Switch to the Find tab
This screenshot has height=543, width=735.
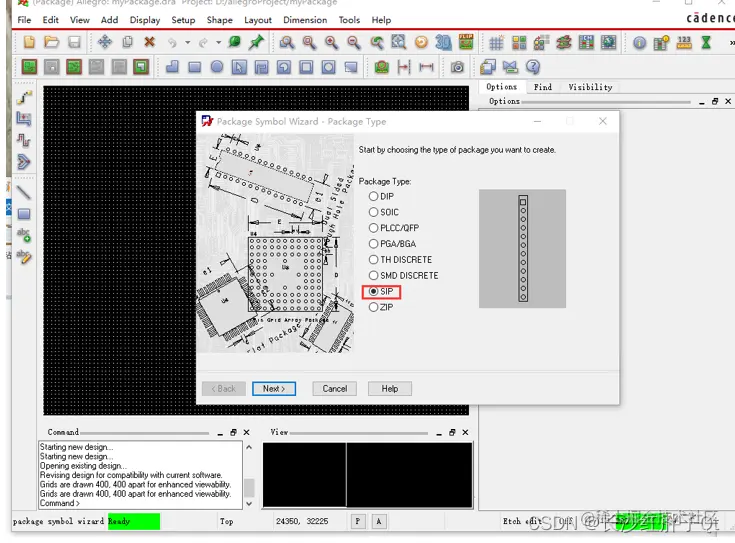542,87
